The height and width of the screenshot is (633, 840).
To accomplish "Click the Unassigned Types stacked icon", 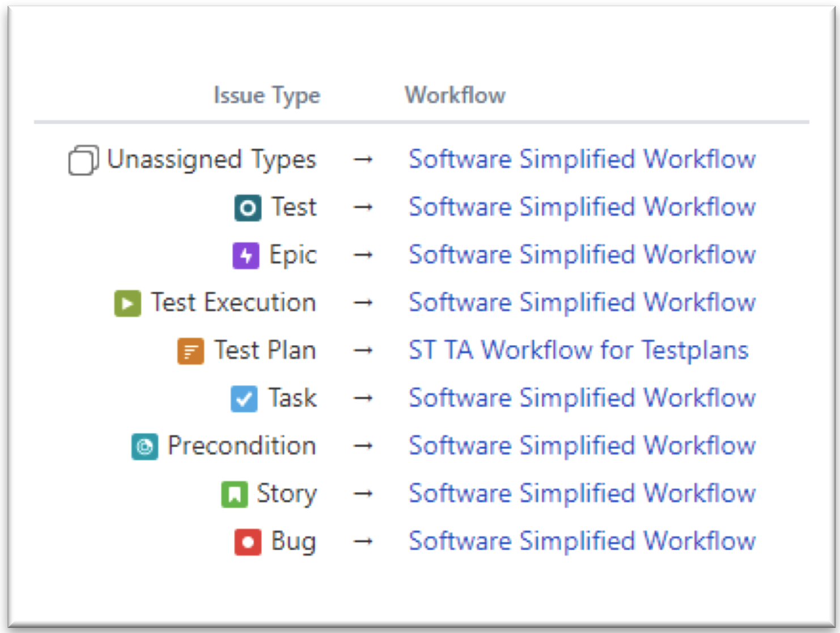I will 83,160.
